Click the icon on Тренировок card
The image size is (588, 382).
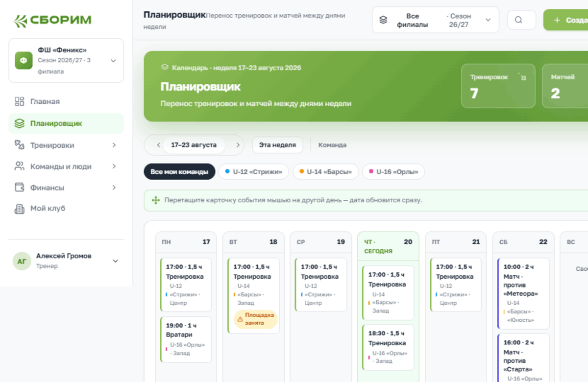[522, 77]
